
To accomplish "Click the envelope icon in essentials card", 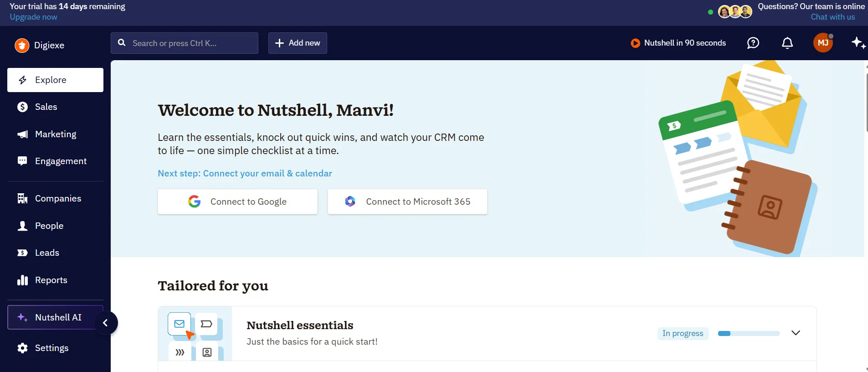I will (x=180, y=324).
